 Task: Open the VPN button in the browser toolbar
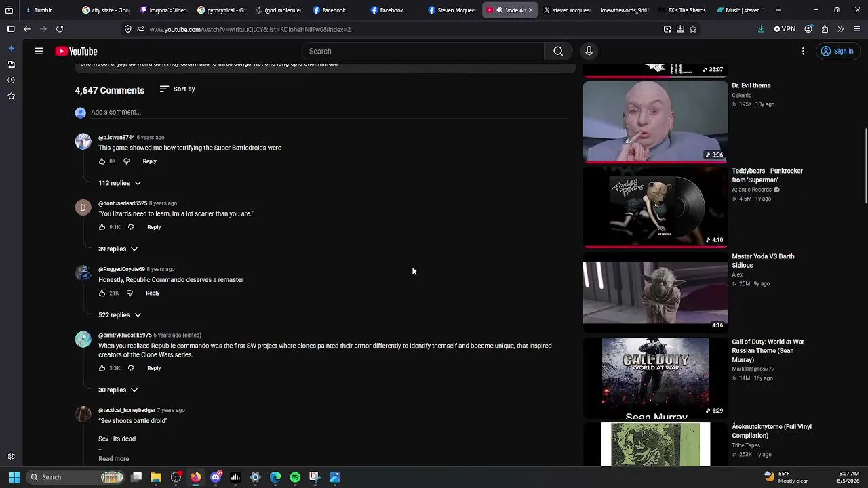785,29
